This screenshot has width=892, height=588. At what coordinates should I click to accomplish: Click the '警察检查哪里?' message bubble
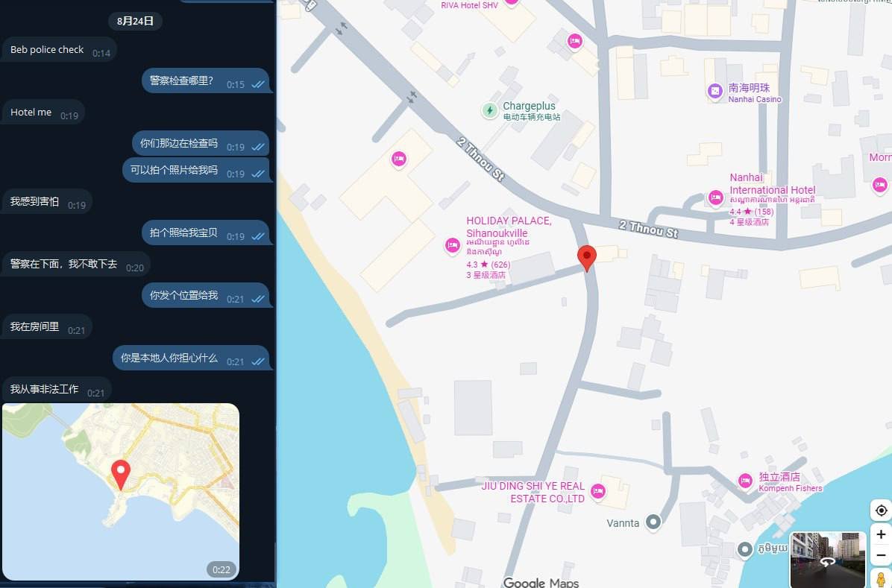(x=205, y=80)
